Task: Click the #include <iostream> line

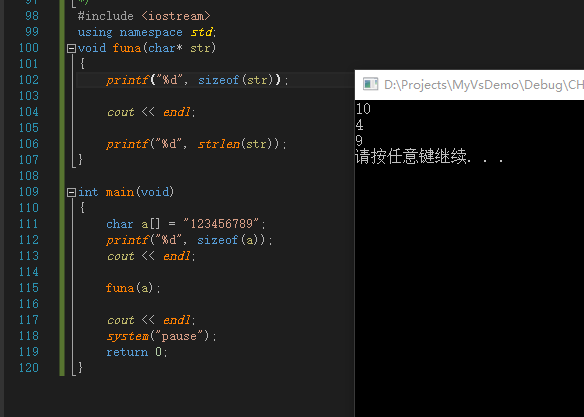Action: pos(144,16)
